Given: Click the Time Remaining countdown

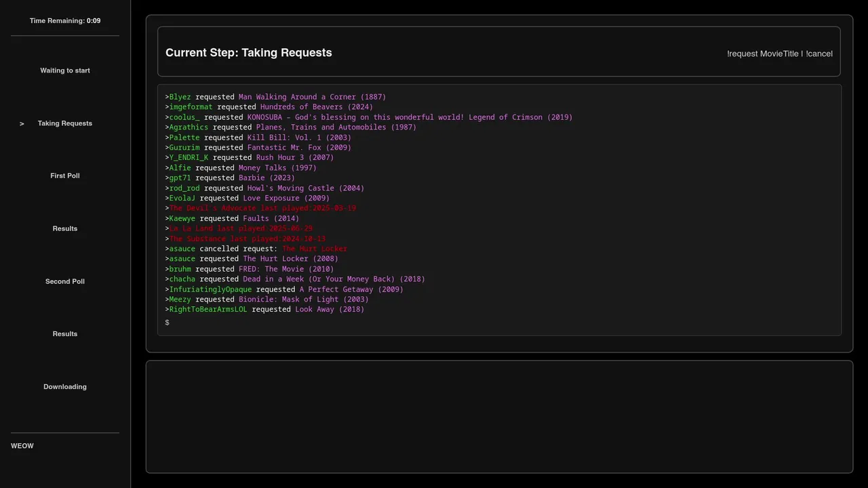Looking at the screenshot, I should click(x=65, y=21).
